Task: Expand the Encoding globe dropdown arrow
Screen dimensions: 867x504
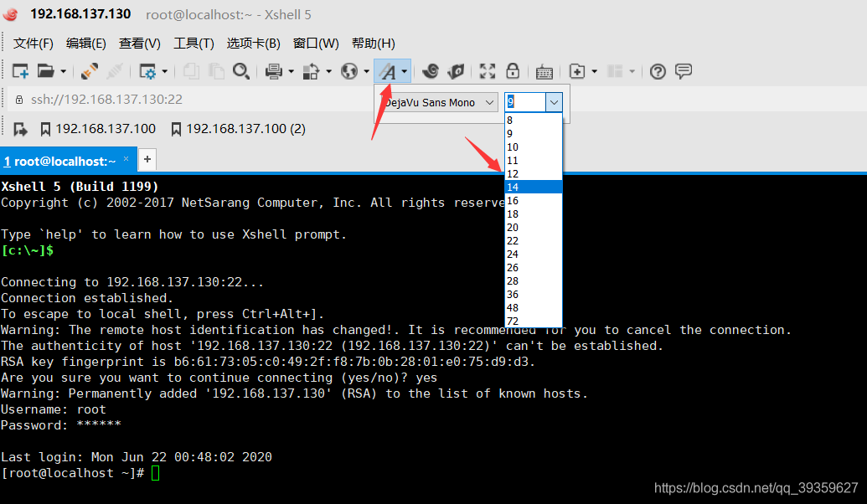Action: click(x=366, y=71)
